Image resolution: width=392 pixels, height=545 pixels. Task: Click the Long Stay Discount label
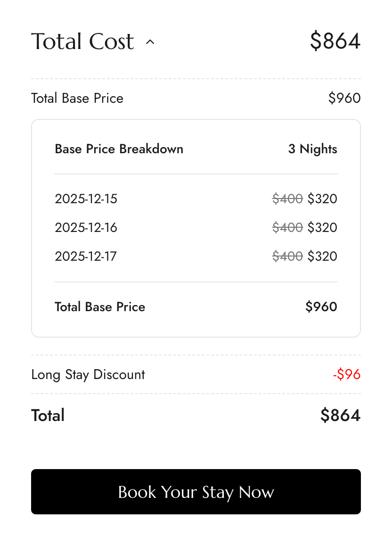pos(88,375)
